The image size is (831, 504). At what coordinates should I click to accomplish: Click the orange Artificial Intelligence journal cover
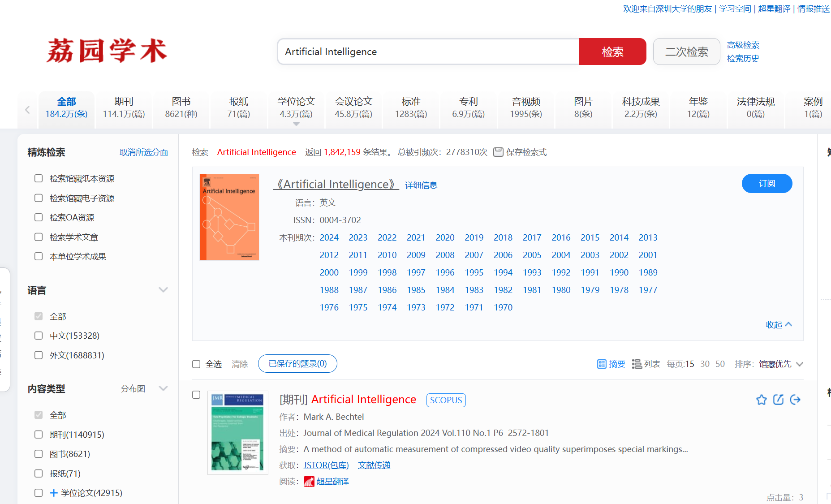(229, 217)
